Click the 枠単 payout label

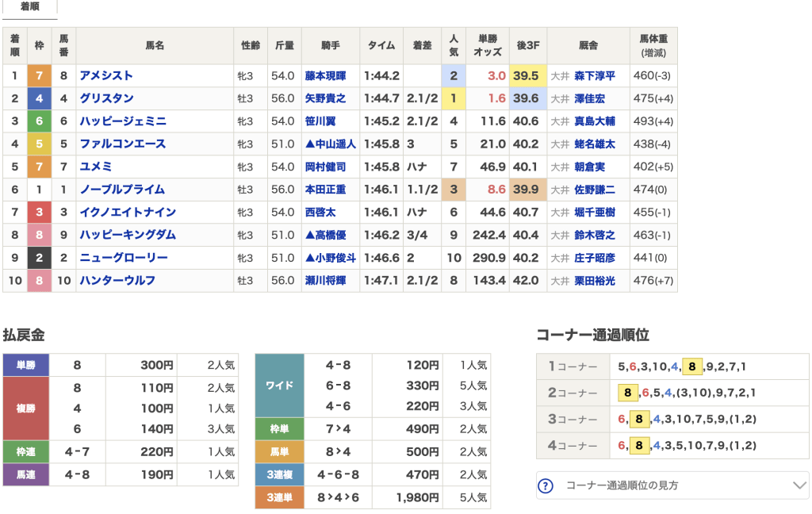click(x=280, y=429)
